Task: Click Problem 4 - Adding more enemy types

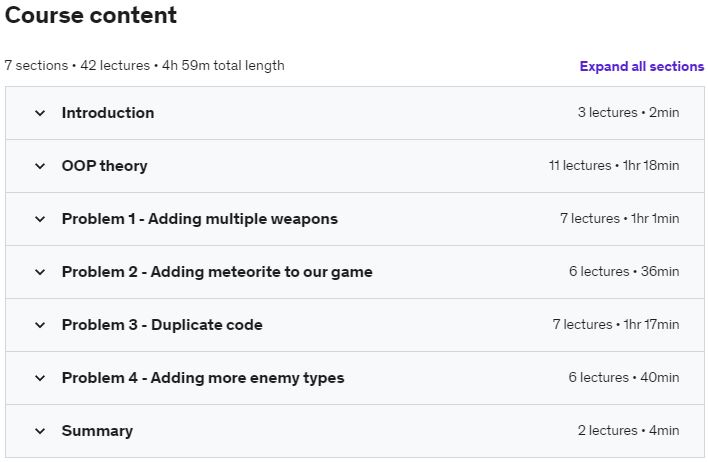Action: (x=203, y=378)
